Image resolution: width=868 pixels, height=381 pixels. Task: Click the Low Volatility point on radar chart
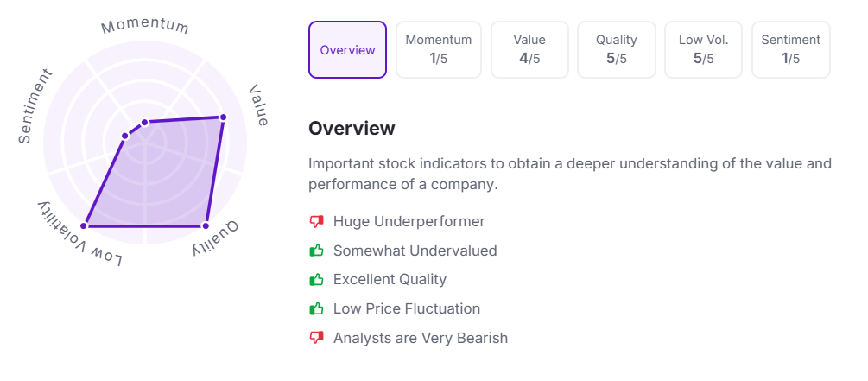click(x=85, y=226)
